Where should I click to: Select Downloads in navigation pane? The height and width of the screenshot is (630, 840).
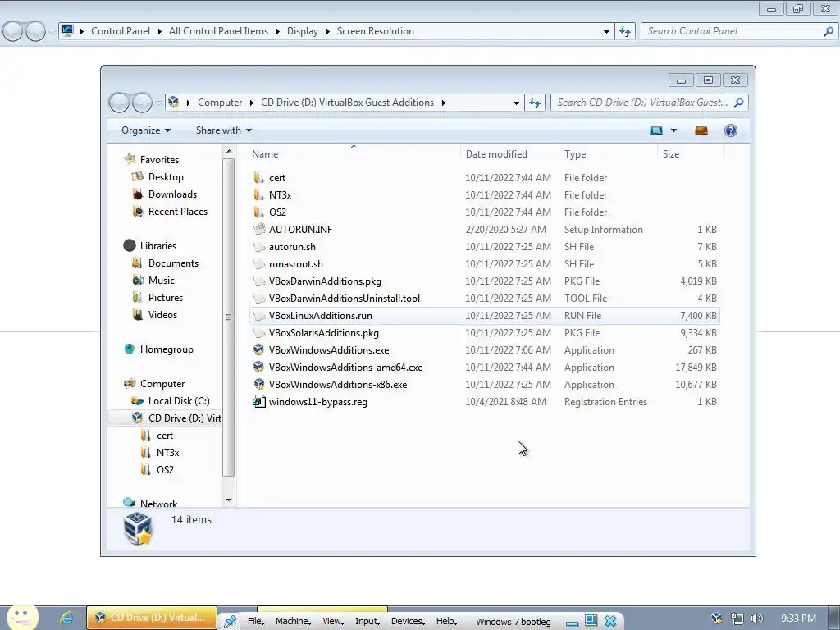tap(172, 194)
